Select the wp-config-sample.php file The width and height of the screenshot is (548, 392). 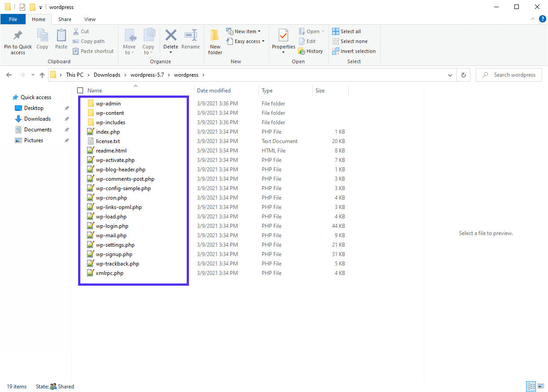pyautogui.click(x=123, y=188)
